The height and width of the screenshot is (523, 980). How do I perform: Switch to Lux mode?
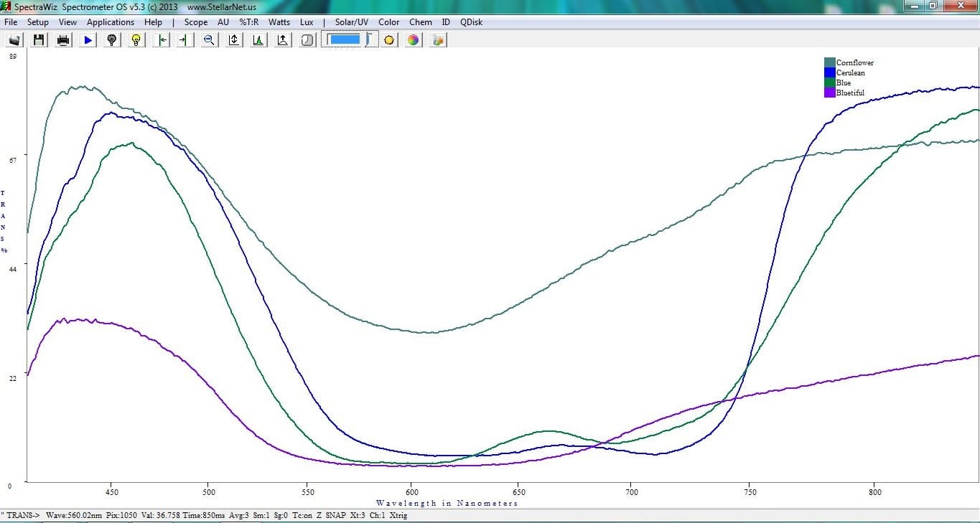(307, 22)
